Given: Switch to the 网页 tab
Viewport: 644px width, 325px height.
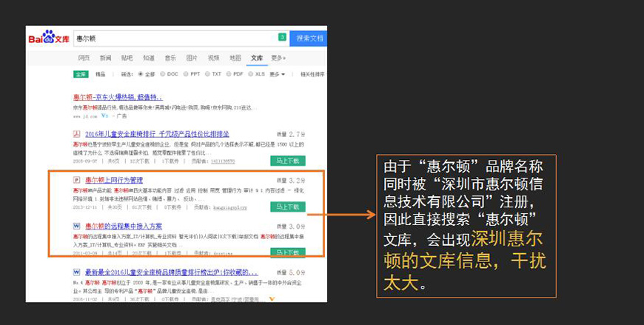Looking at the screenshot, I should (x=84, y=58).
